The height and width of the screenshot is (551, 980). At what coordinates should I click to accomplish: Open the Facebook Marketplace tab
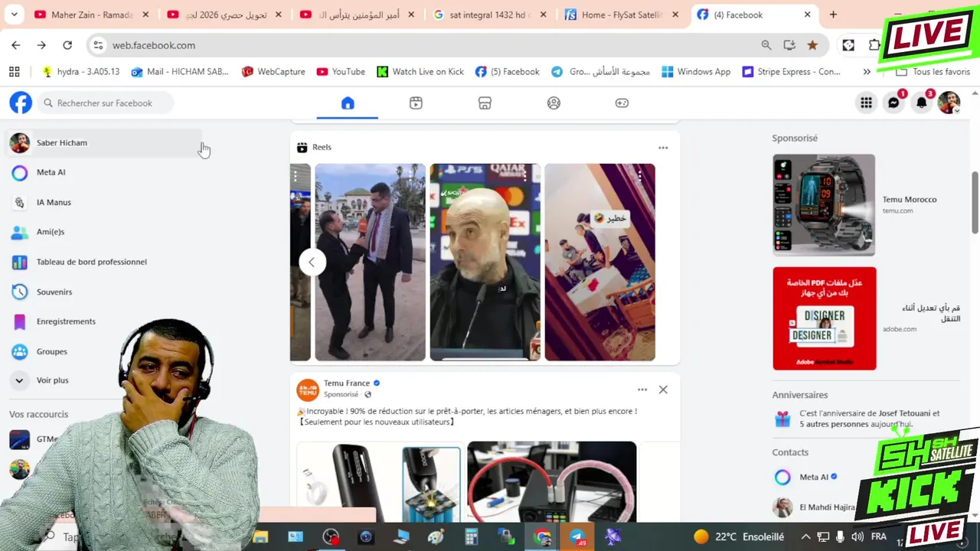(485, 103)
